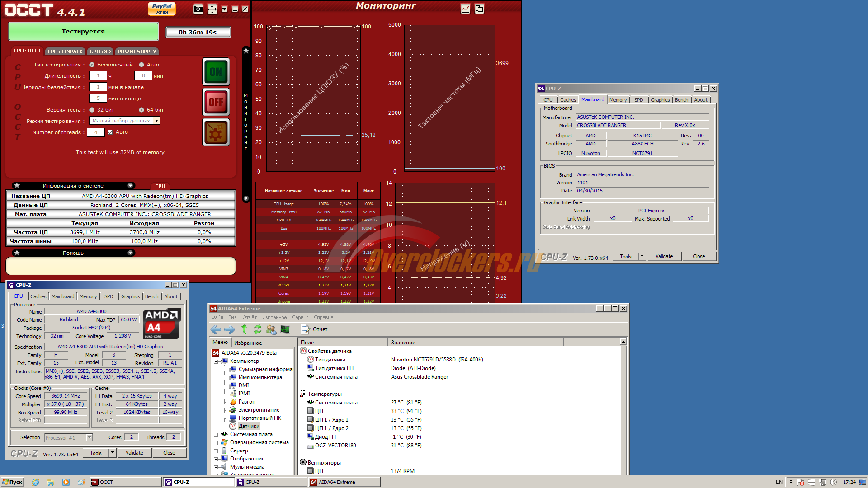Click the Длительность hours input field
This screenshot has width=868, height=488.
[x=98, y=76]
